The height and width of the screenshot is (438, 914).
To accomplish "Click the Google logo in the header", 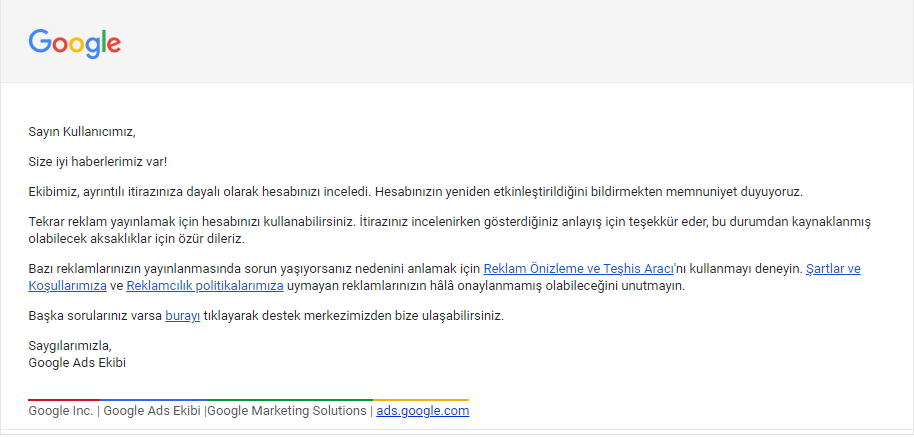I will click(x=75, y=43).
